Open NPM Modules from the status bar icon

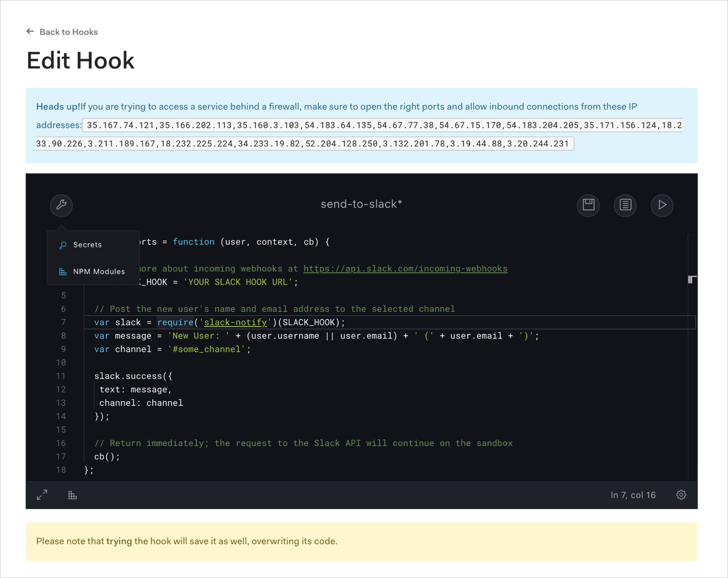pyautogui.click(x=73, y=495)
